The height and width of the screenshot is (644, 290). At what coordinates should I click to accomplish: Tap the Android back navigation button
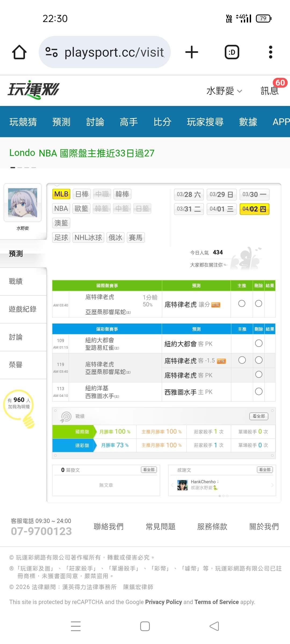tap(214, 626)
